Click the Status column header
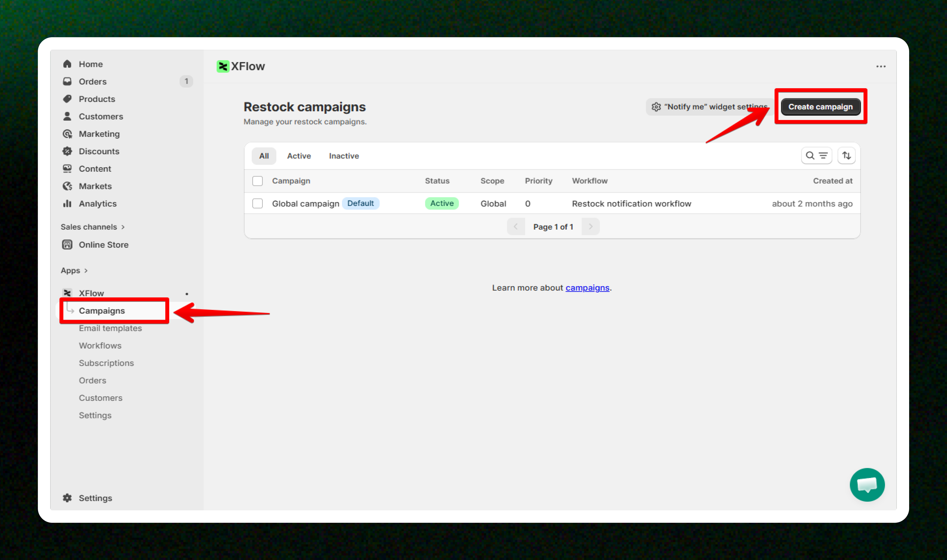Screen dimensions: 947x560 pos(437,181)
